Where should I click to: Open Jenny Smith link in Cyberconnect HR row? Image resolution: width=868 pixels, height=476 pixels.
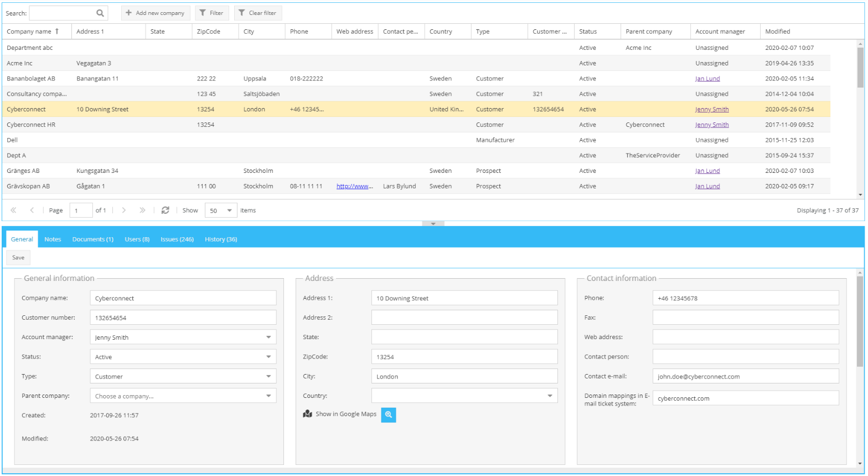point(712,125)
